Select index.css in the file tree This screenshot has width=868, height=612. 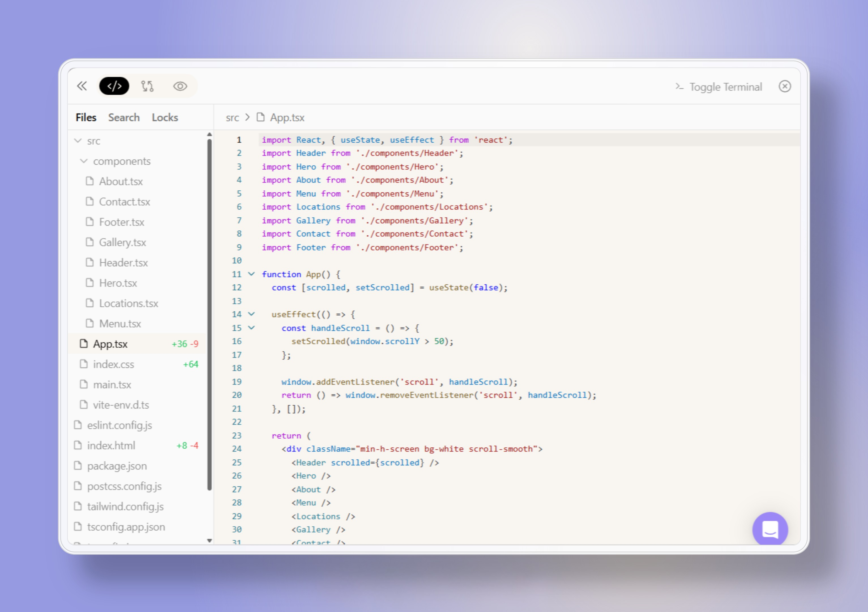[114, 364]
